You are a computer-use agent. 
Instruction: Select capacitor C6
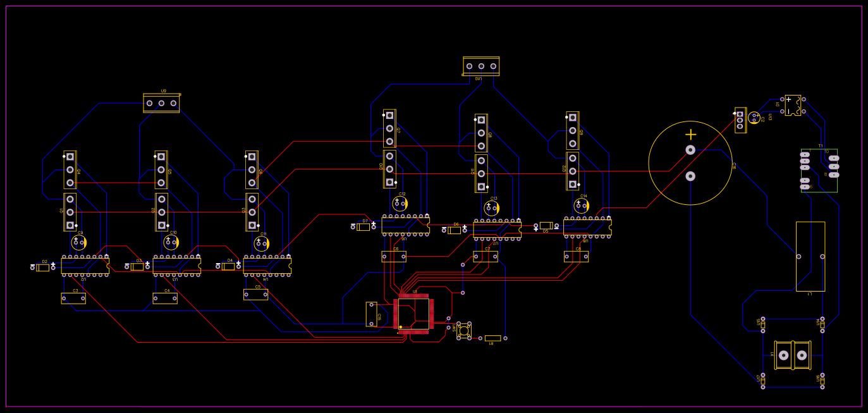pos(394,256)
